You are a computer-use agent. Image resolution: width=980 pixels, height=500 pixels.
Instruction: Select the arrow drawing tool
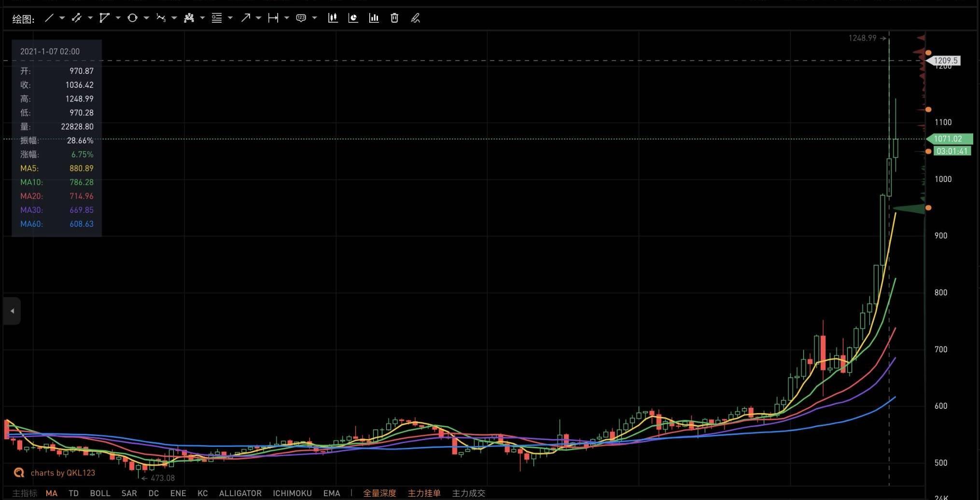click(x=245, y=18)
